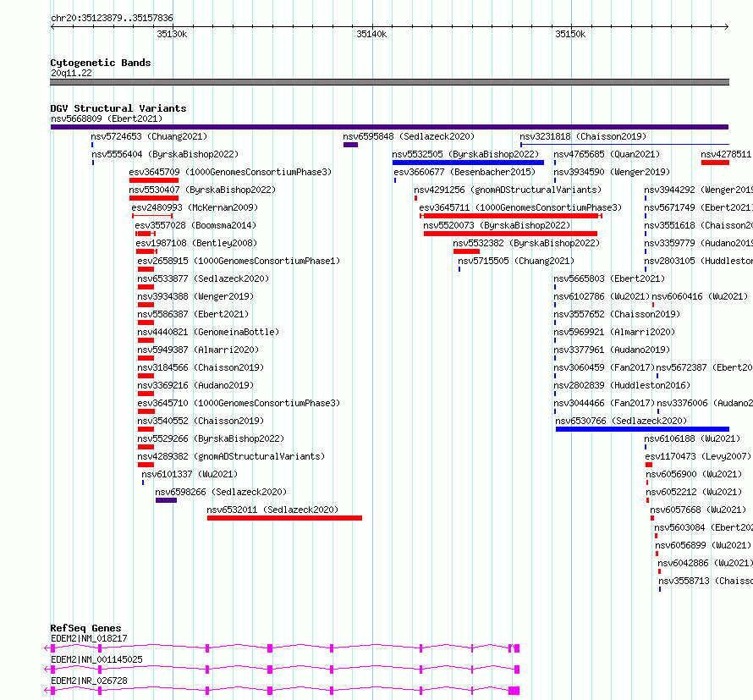Click nsv4289382 (gnomADStructuralVariants) label
This screenshot has height=700, width=753.
[231, 456]
